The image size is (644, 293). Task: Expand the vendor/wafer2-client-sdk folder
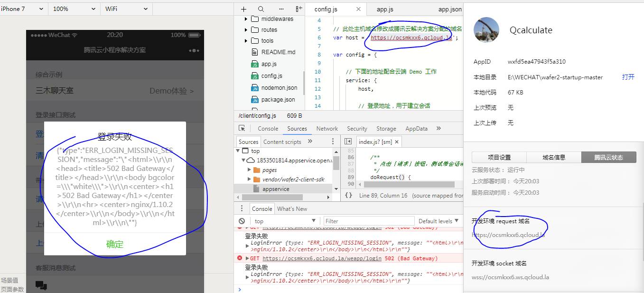(x=249, y=180)
